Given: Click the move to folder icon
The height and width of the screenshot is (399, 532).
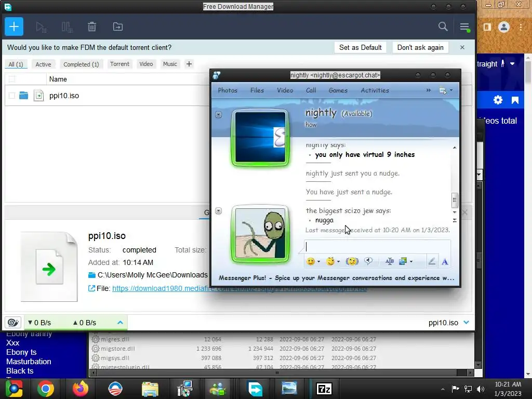Looking at the screenshot, I should [118, 27].
